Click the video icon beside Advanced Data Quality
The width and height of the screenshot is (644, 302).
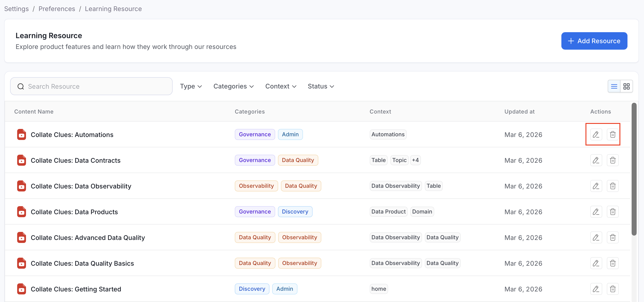[x=22, y=237]
